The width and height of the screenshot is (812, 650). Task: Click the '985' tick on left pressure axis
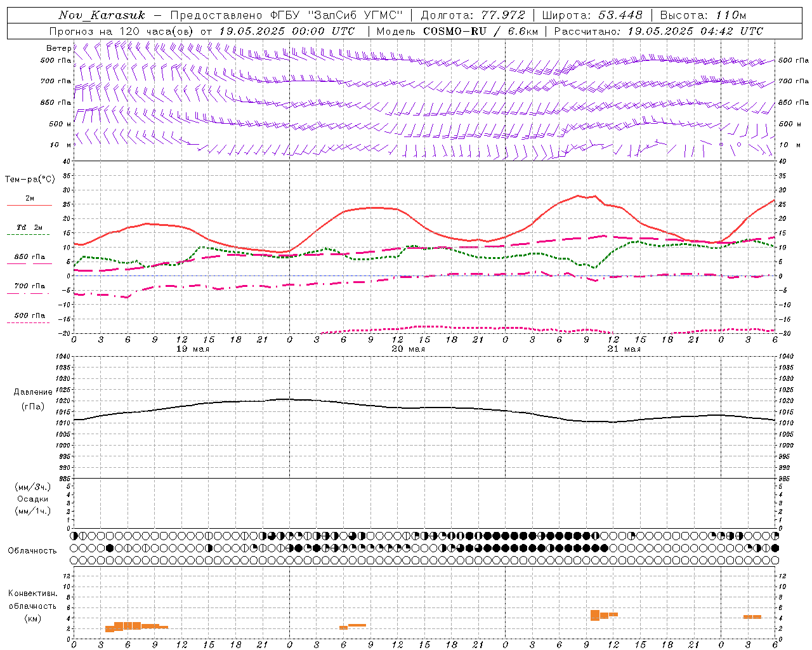click(x=65, y=478)
